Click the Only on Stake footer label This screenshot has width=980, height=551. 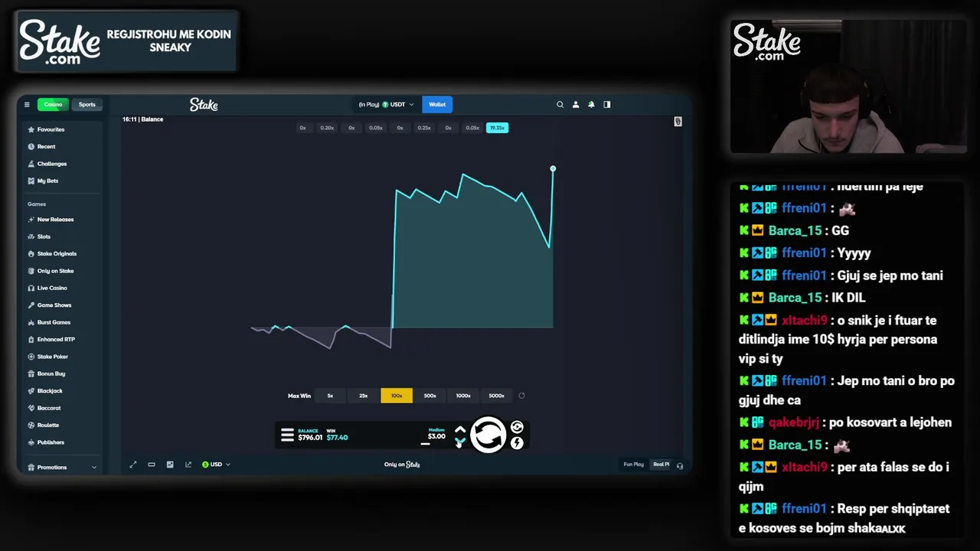click(402, 465)
